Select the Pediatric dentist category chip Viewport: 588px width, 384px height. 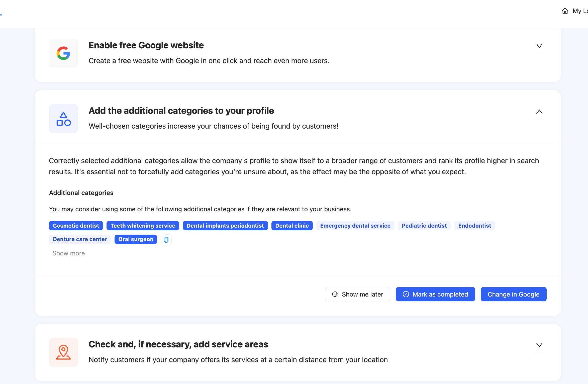(x=424, y=226)
